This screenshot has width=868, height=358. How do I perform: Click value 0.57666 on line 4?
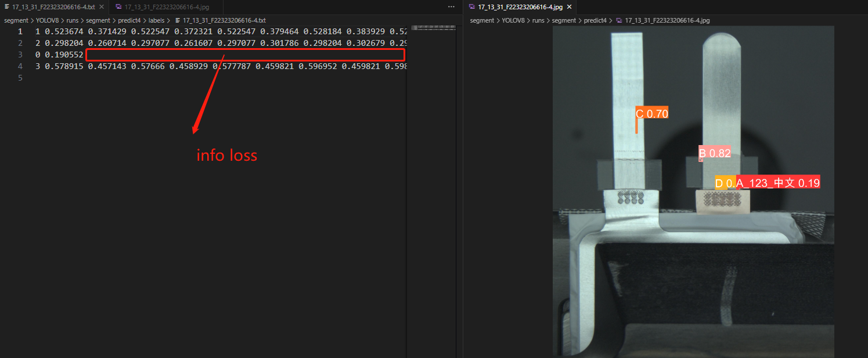[x=148, y=66]
